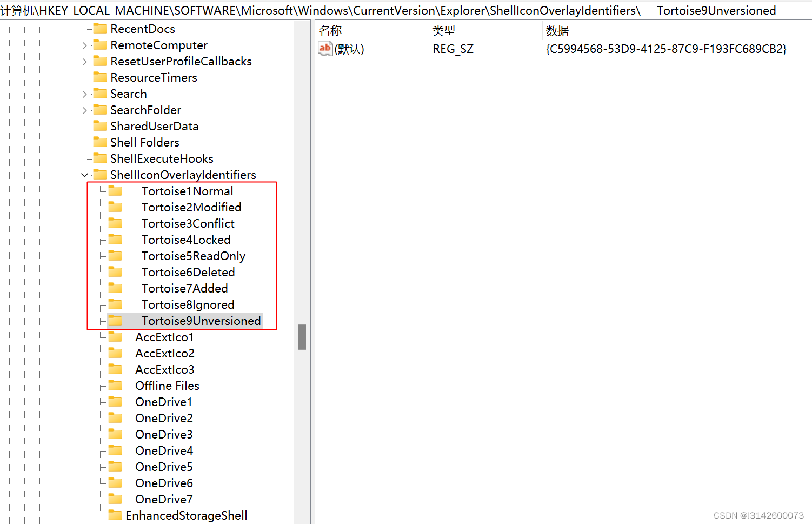Select the Tortoise5ReadOnly key label
812x524 pixels.
click(194, 256)
